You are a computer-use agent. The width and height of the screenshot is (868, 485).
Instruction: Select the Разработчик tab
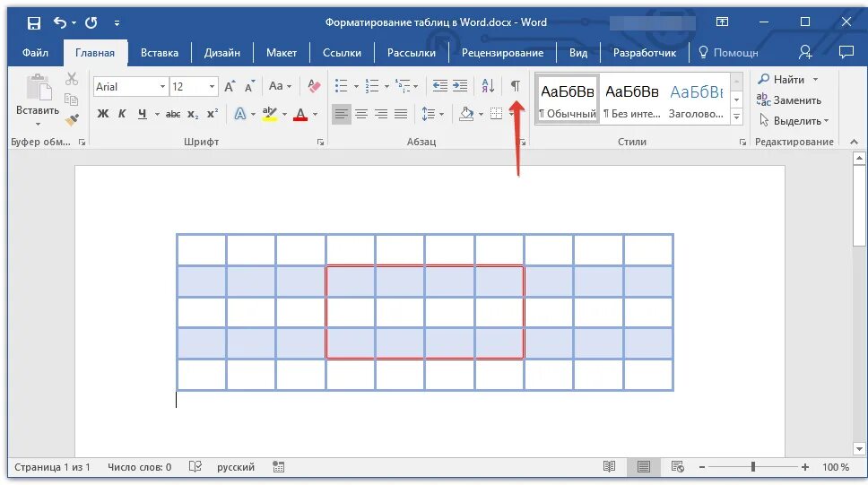tap(645, 53)
